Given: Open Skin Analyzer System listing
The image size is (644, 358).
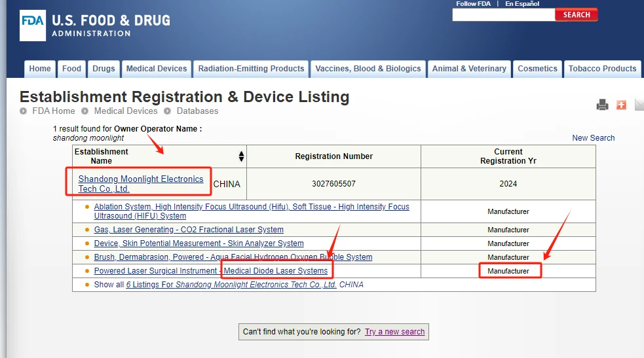Looking at the screenshot, I should (199, 243).
